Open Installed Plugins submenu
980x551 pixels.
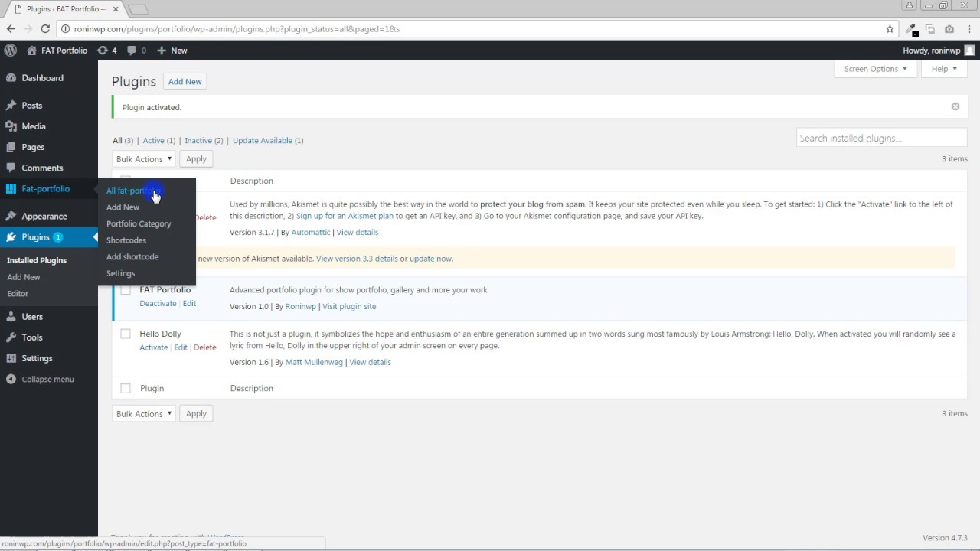tap(37, 261)
